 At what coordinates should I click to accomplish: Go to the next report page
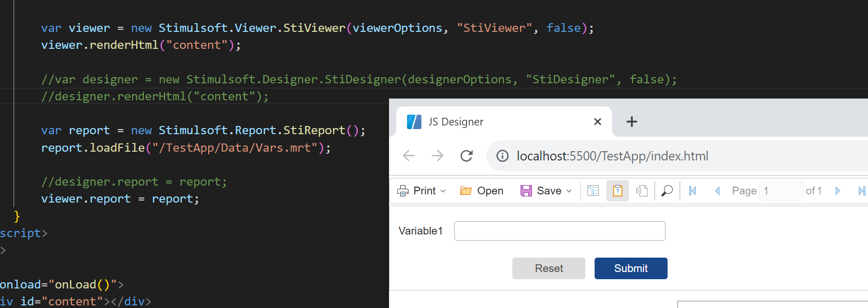[838, 191]
